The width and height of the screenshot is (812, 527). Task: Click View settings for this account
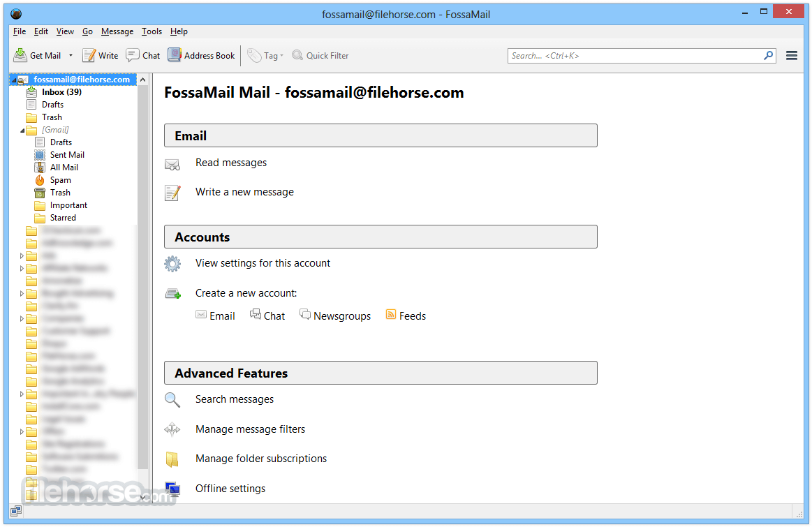263,263
